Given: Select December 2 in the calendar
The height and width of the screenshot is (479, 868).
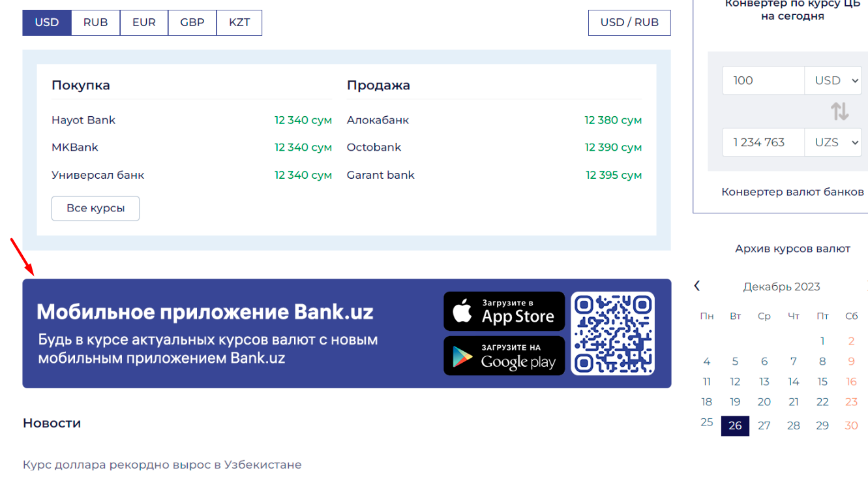Looking at the screenshot, I should tap(851, 341).
